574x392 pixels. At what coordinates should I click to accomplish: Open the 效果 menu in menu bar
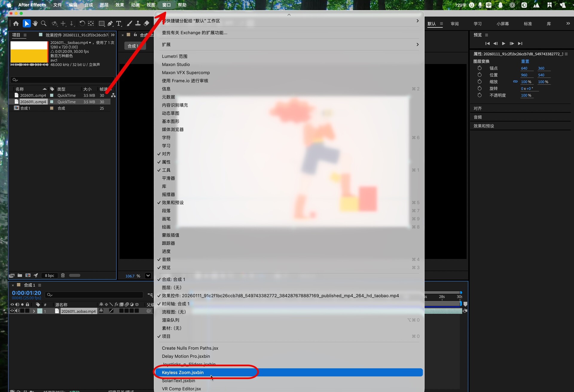click(120, 5)
